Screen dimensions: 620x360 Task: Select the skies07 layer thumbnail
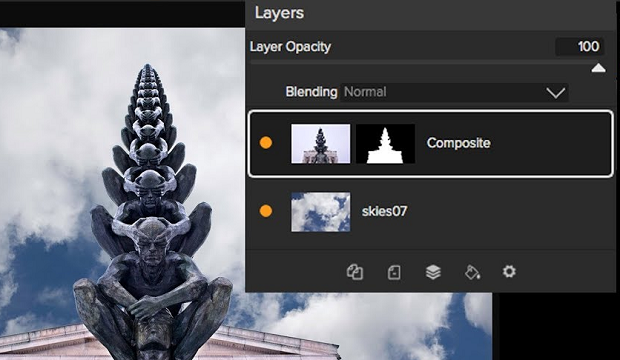[x=321, y=212]
